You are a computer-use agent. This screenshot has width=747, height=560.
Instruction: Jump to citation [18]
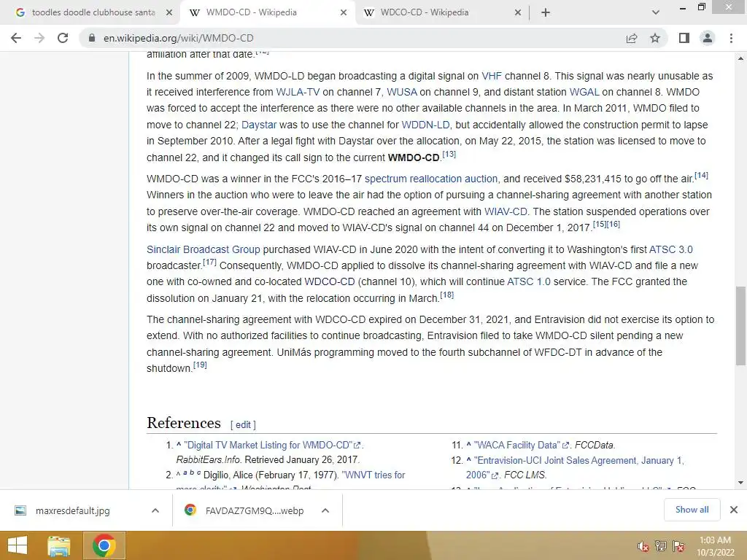(x=447, y=295)
